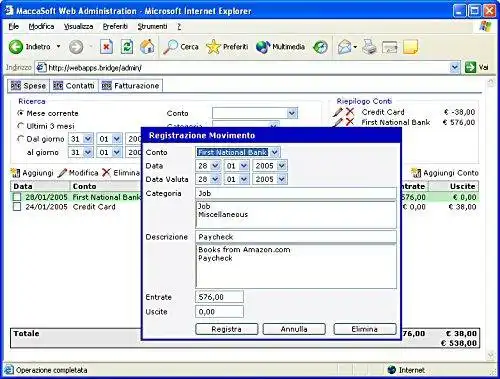Open the Data Valuta day dropdown
Screen dimensions: 500x379
click(x=215, y=179)
